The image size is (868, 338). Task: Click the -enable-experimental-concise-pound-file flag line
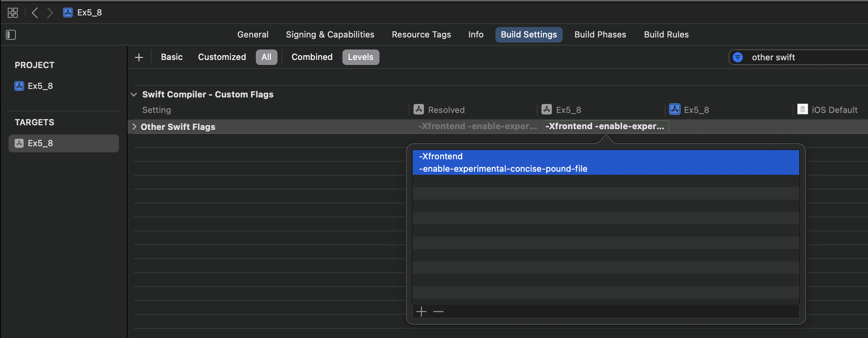[x=606, y=169]
